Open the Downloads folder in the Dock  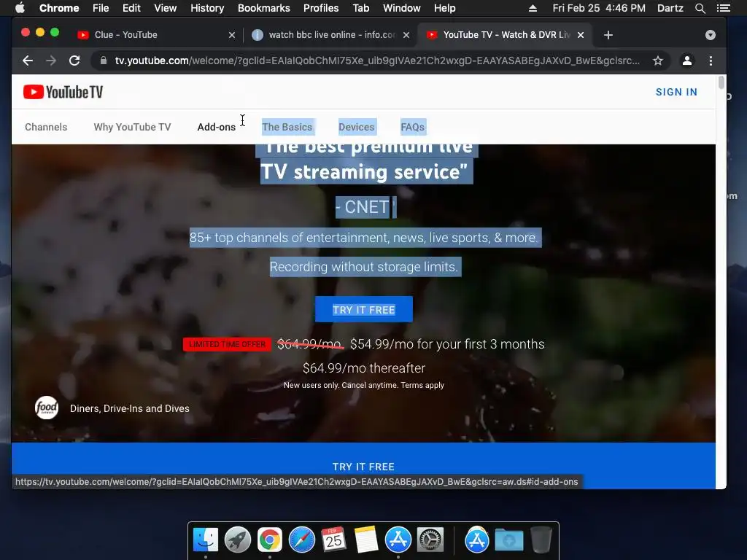(x=508, y=540)
